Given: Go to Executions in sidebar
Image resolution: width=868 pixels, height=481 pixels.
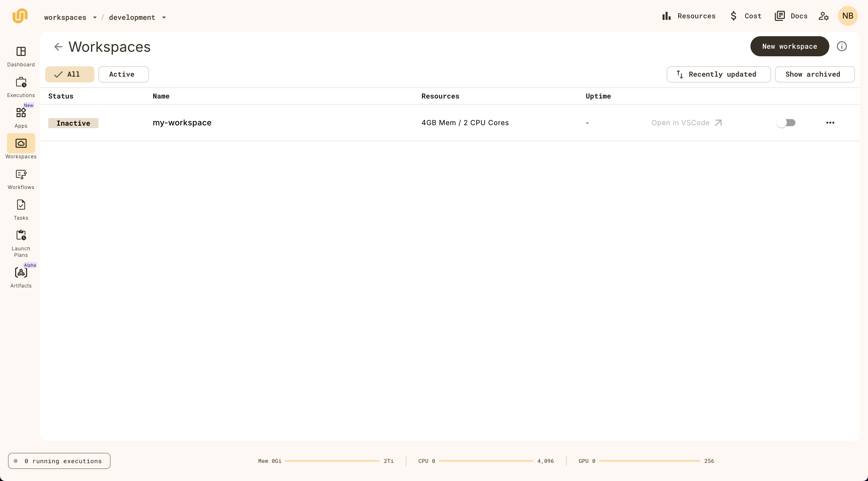Looking at the screenshot, I should point(21,83).
